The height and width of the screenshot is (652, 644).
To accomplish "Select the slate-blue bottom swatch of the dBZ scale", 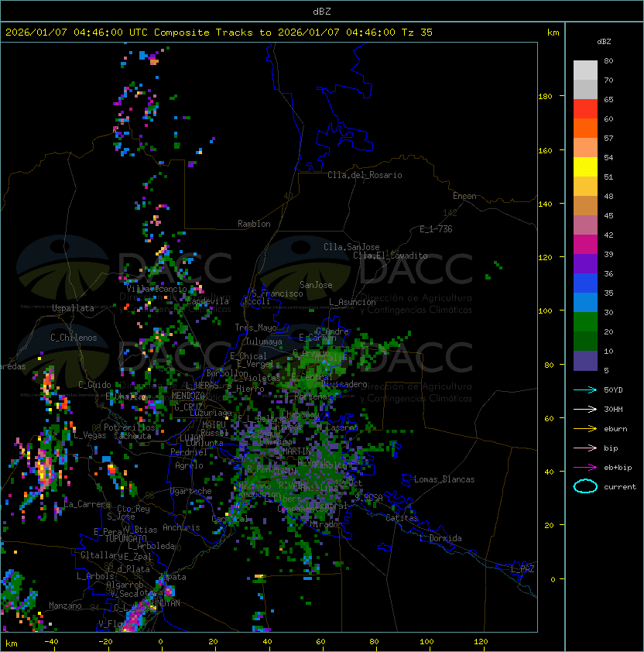I will click(x=585, y=361).
